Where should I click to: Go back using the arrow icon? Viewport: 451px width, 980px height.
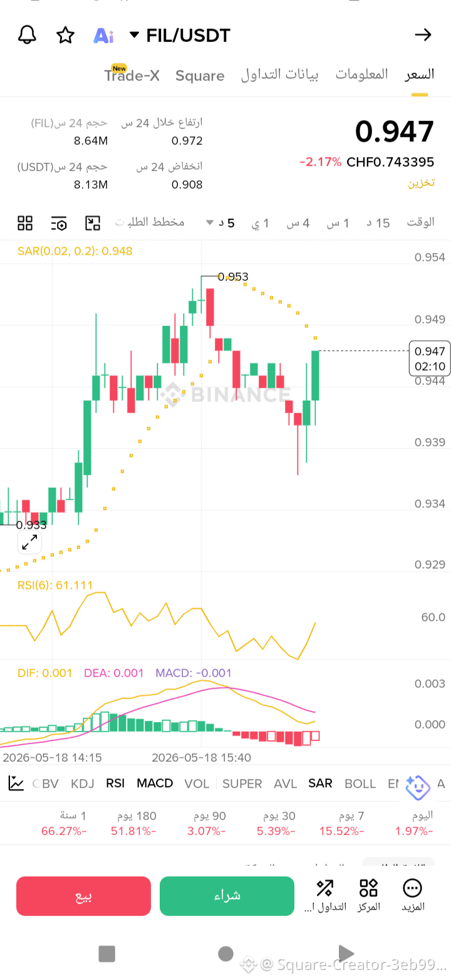(x=423, y=35)
